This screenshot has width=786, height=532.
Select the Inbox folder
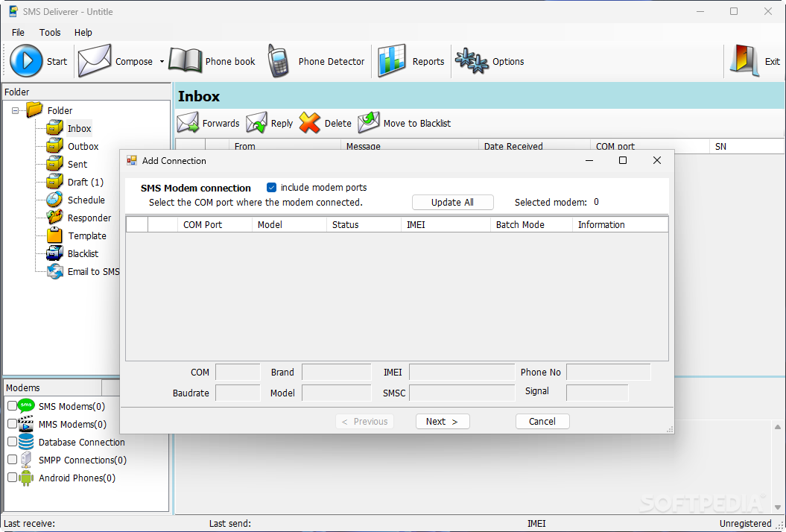79,128
